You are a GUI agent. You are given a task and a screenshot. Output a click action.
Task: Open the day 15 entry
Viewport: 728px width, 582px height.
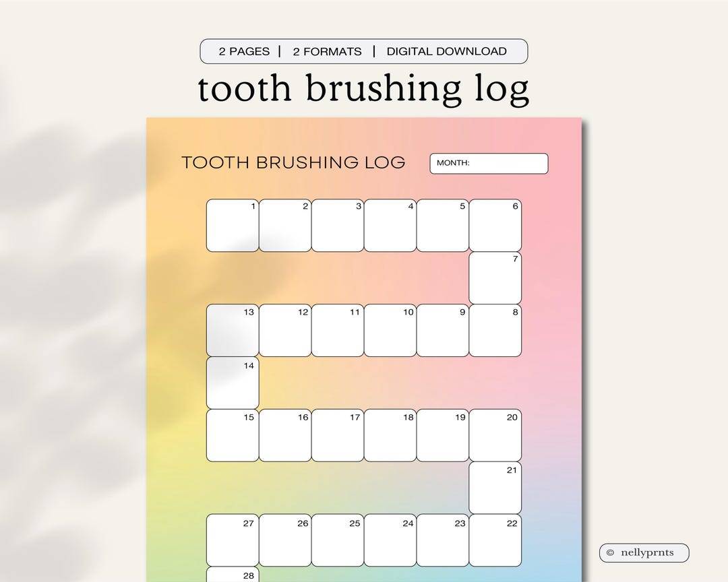pyautogui.click(x=232, y=434)
